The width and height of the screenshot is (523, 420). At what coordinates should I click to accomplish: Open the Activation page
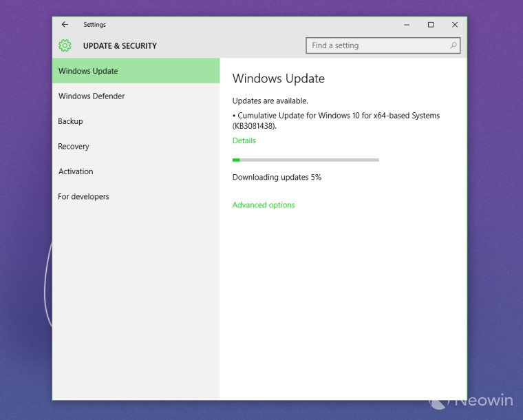click(136, 171)
